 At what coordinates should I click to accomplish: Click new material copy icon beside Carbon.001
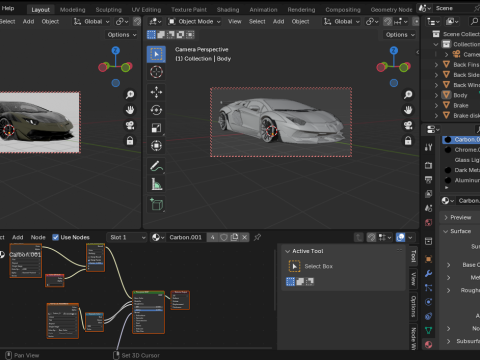235,237
